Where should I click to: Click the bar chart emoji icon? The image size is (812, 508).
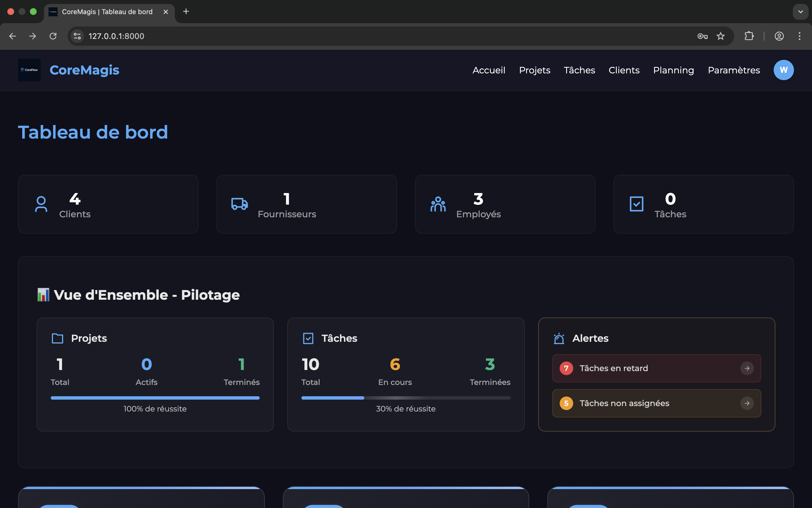click(x=43, y=295)
